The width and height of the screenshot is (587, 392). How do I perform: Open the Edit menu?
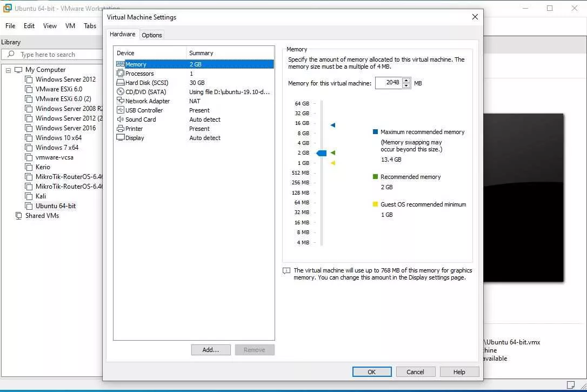tap(29, 26)
